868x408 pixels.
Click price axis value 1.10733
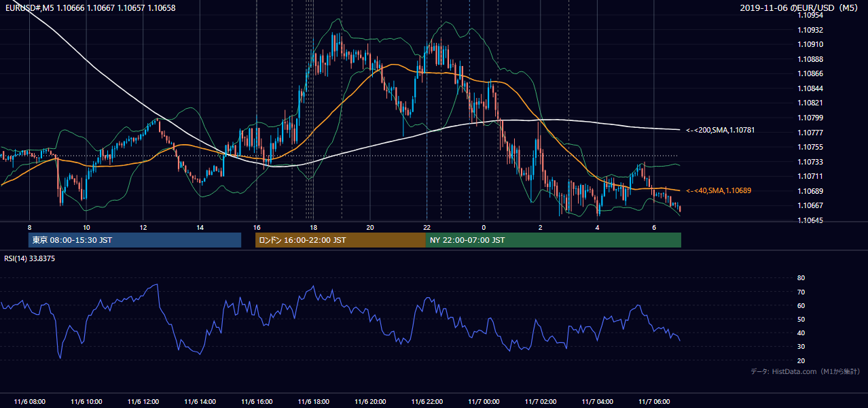[x=810, y=162]
